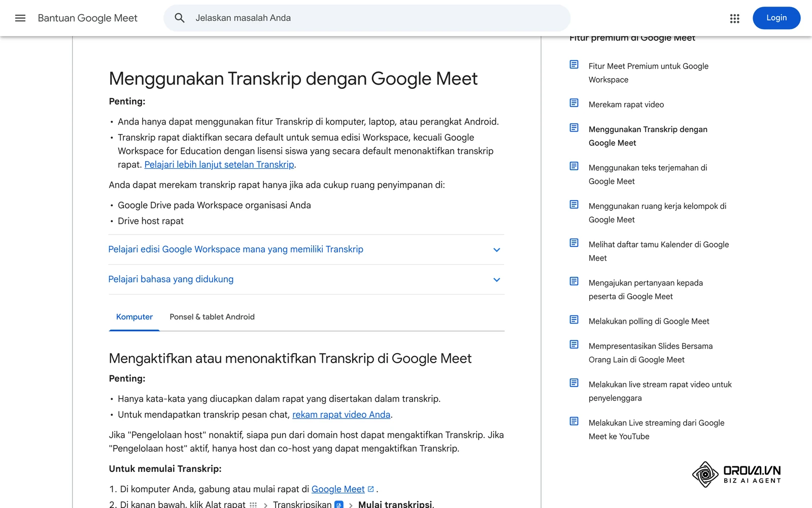Expand Pelajari edisi Google Workspace section chevron
The width and height of the screenshot is (812, 508).
pos(497,250)
